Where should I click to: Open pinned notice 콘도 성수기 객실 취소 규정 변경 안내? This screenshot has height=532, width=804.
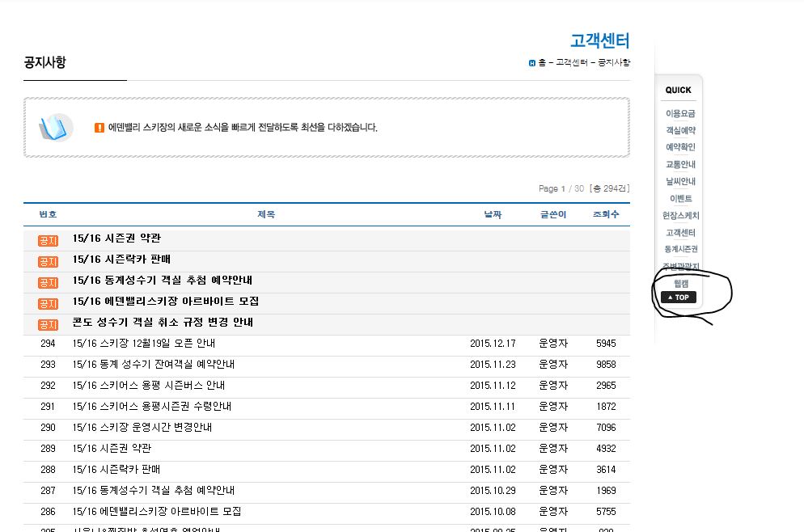(x=163, y=323)
